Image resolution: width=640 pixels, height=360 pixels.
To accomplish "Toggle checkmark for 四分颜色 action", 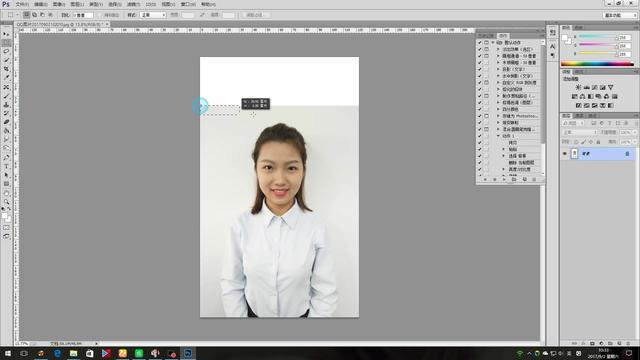I will pos(480,109).
